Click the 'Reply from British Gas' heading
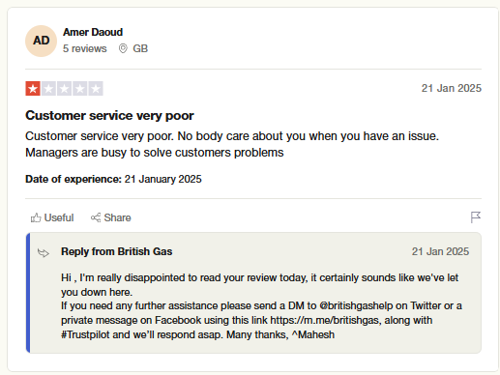500x375 pixels. click(117, 251)
